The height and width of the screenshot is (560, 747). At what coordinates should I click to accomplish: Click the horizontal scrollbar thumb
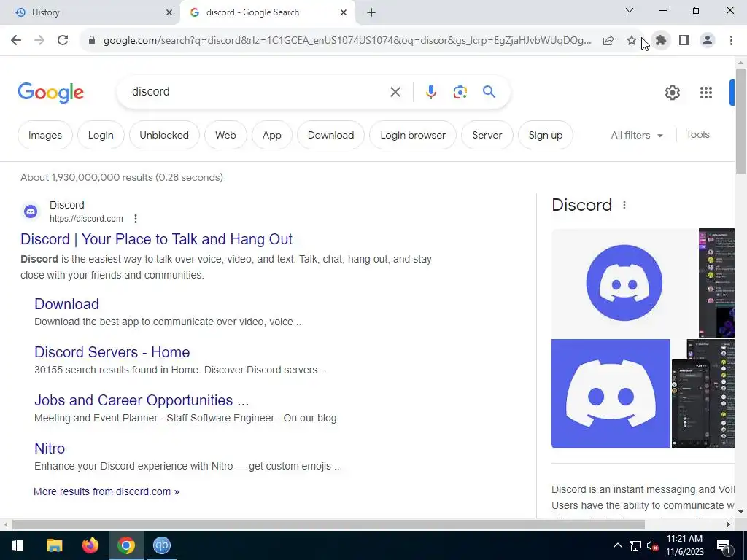pyautogui.click(x=328, y=524)
